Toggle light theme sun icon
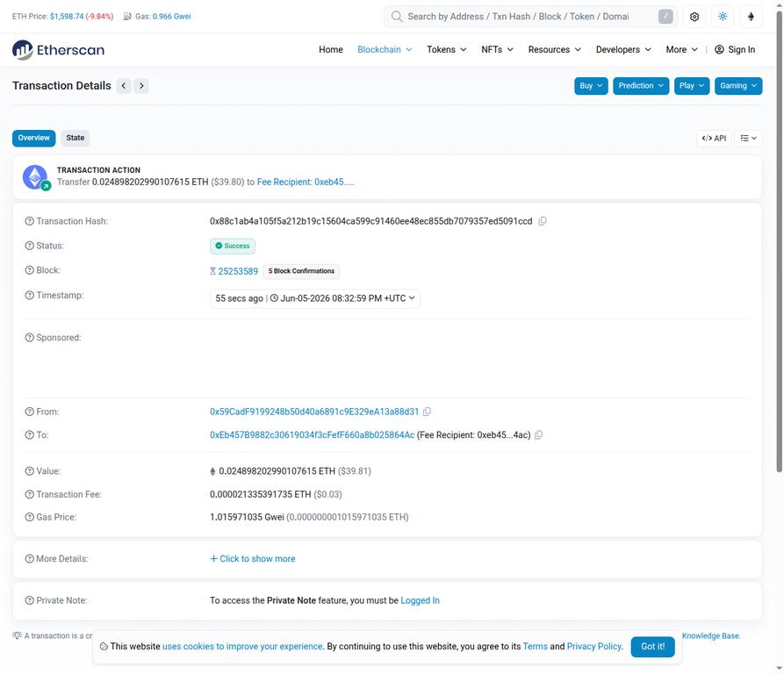 [723, 17]
